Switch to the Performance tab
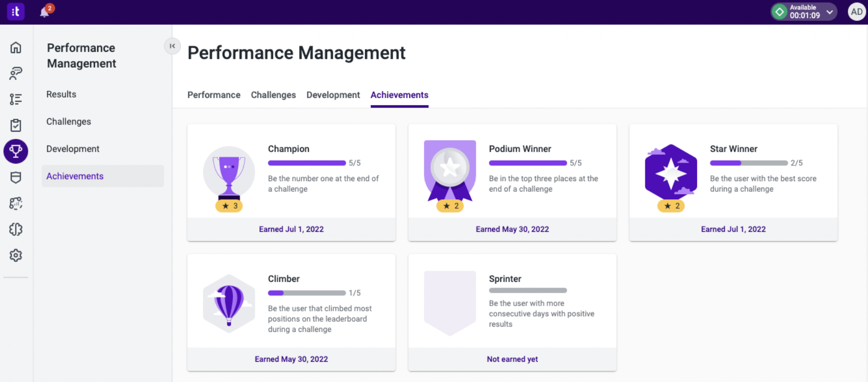 (214, 95)
